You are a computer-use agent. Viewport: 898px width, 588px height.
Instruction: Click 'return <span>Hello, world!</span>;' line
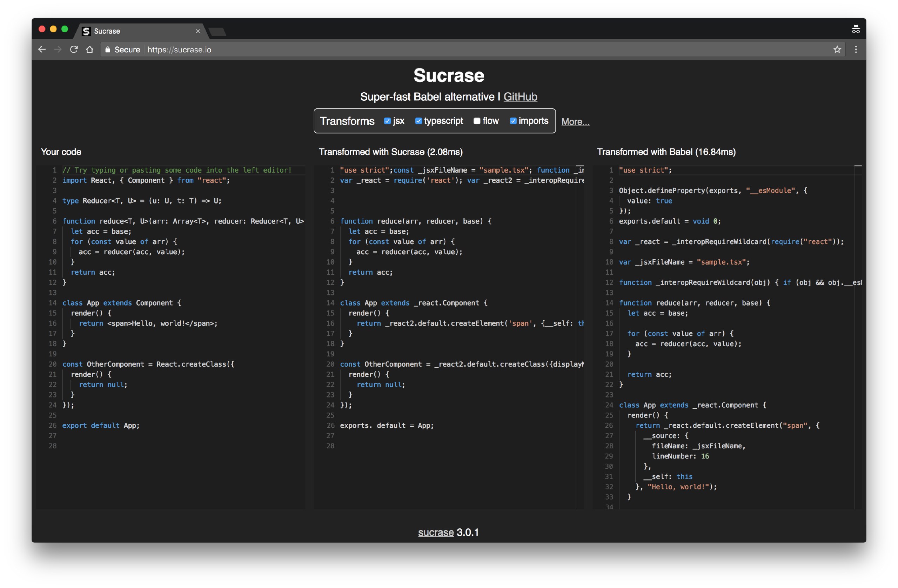(x=148, y=323)
